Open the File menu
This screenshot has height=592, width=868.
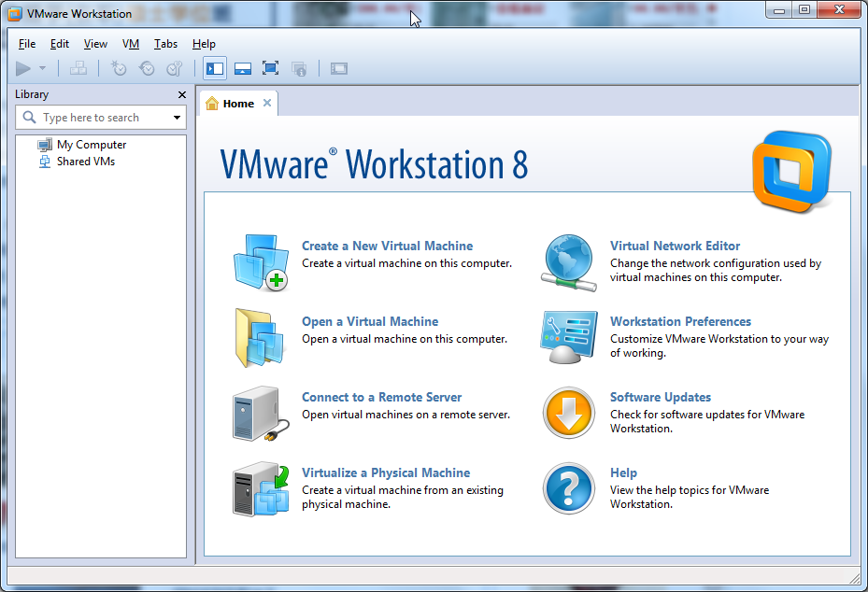[26, 44]
